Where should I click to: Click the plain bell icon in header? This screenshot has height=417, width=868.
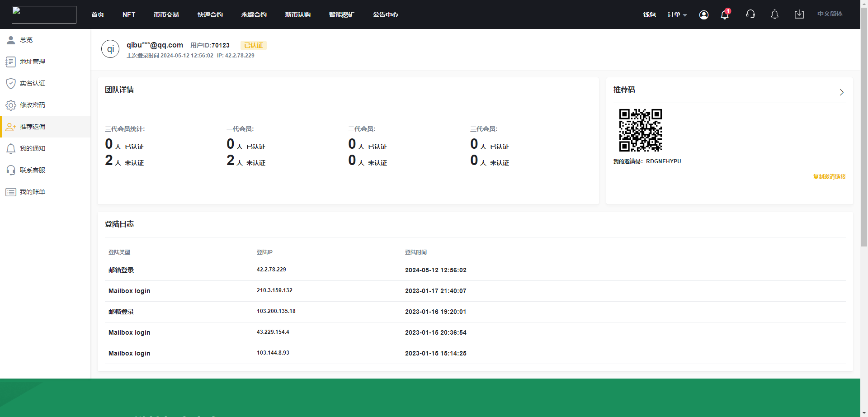click(x=774, y=14)
